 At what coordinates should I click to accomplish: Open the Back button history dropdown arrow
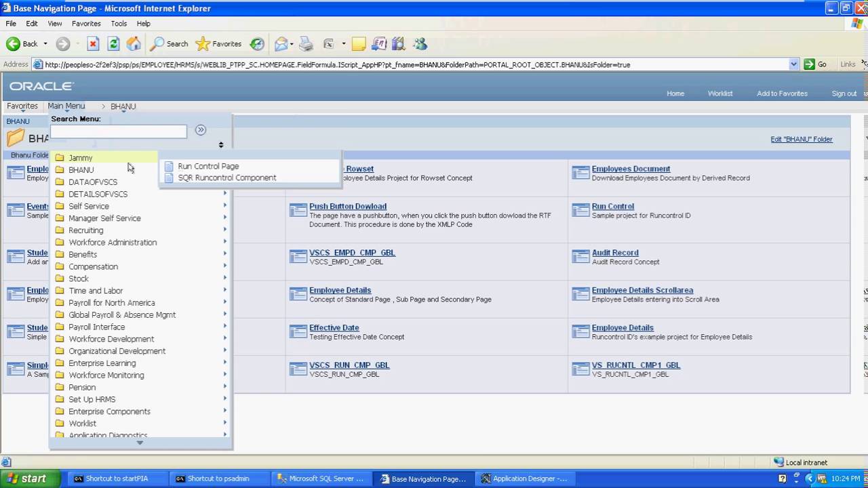point(45,44)
